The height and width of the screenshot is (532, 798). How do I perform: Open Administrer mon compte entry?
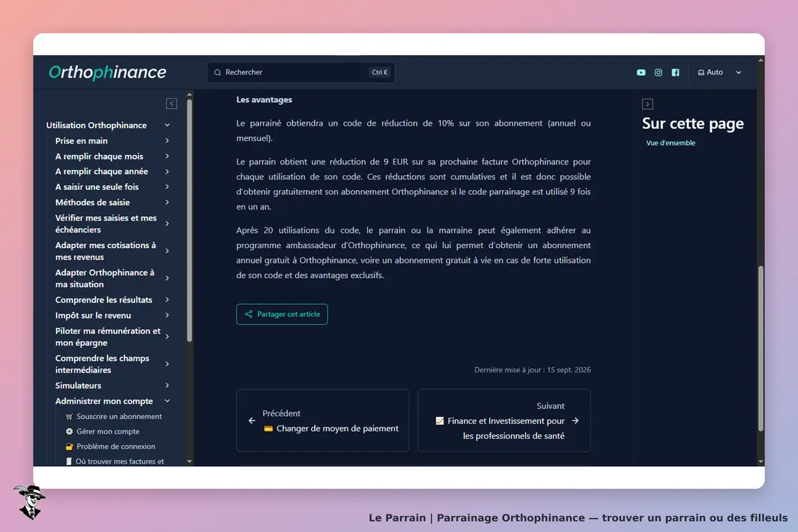(x=104, y=401)
